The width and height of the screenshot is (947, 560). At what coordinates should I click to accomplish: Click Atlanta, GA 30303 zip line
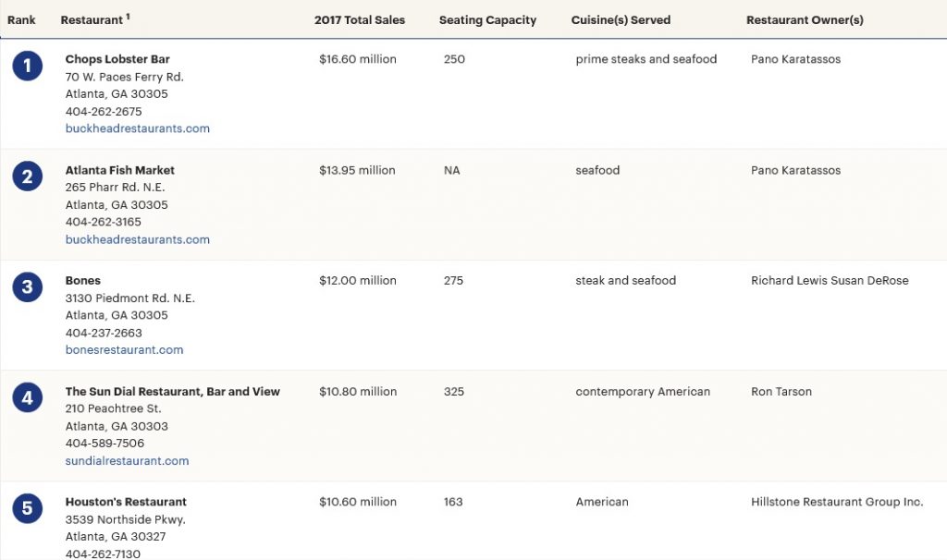click(x=117, y=427)
